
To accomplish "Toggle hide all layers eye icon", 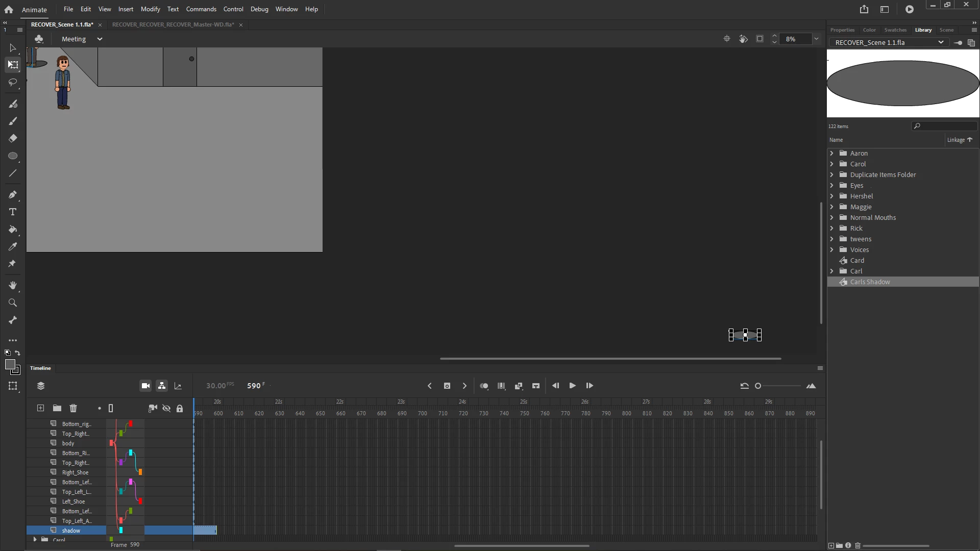I will 166,408.
